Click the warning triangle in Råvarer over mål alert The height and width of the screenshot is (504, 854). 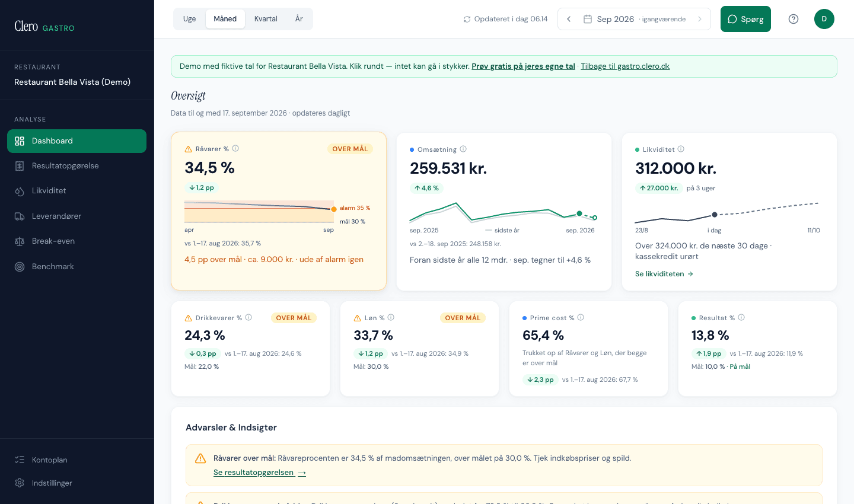200,458
